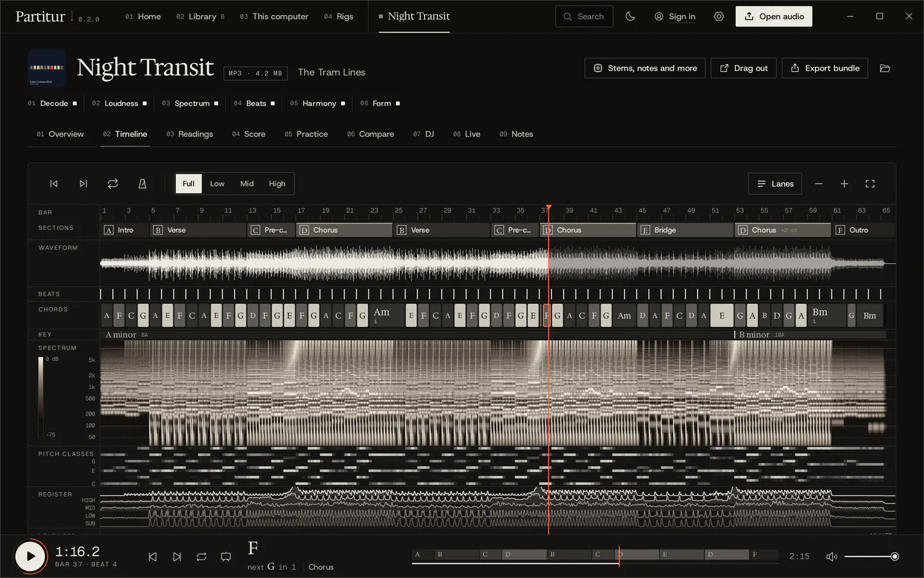Skip to next section in timeline toolbar
924x578 pixels.
[83, 184]
